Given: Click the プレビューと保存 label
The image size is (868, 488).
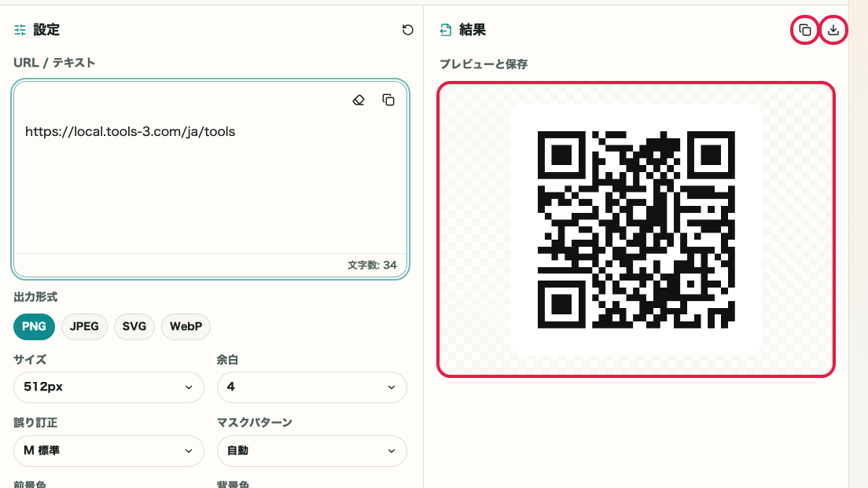Looking at the screenshot, I should (x=484, y=64).
